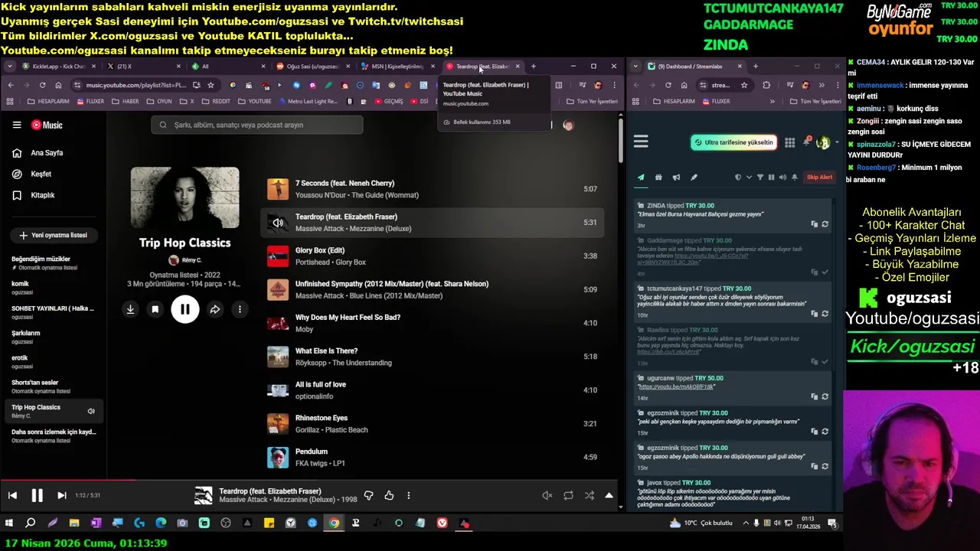980x551 pixels.
Task: Replay ZINDA tip alert
Action: point(825,224)
